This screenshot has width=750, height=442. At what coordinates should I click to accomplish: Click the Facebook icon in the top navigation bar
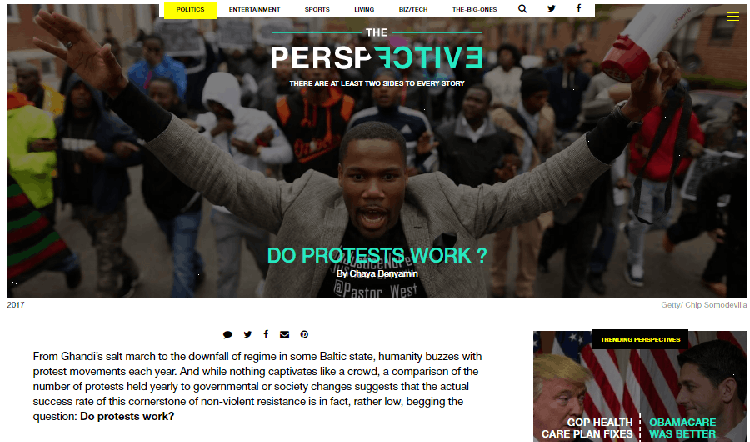(x=579, y=8)
